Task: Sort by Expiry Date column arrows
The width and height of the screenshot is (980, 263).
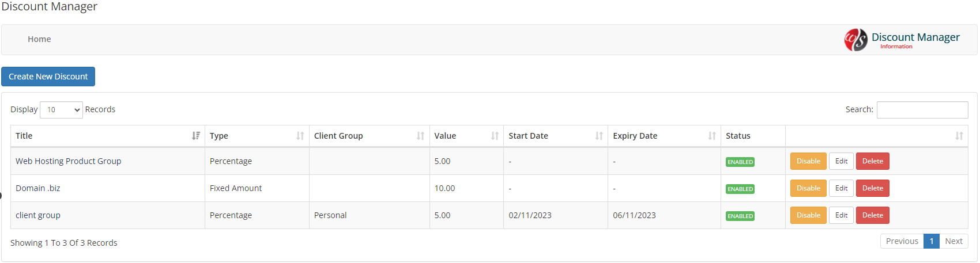Action: (712, 136)
